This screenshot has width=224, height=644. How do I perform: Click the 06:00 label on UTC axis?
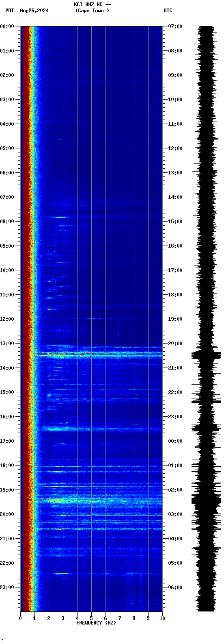[175, 587]
